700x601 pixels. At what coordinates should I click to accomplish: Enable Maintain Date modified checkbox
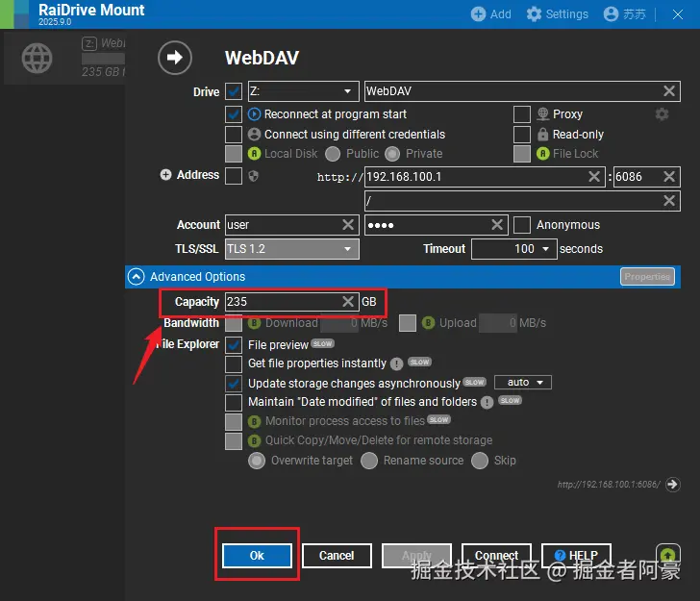tap(234, 402)
